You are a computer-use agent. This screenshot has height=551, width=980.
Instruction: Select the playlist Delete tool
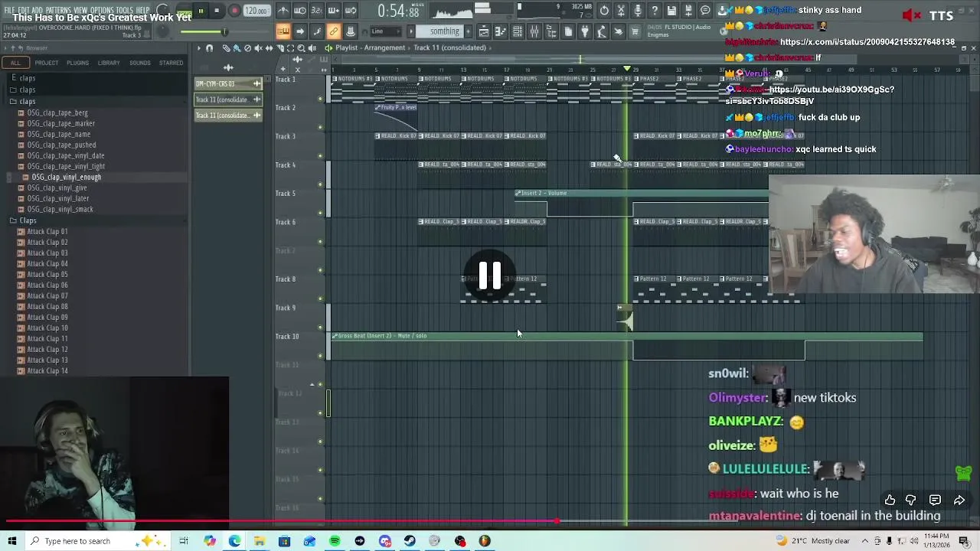point(247,48)
